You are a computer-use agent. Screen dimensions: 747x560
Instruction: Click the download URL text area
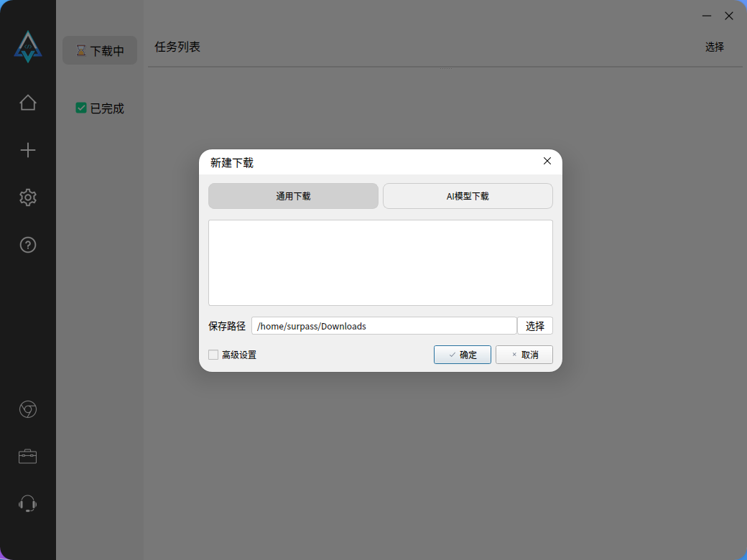click(381, 263)
